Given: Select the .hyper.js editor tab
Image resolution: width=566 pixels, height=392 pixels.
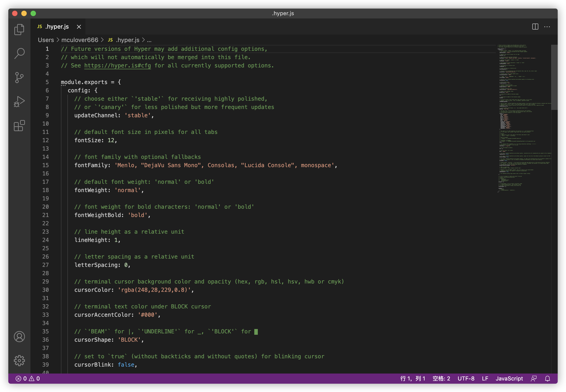Looking at the screenshot, I should [x=58, y=27].
